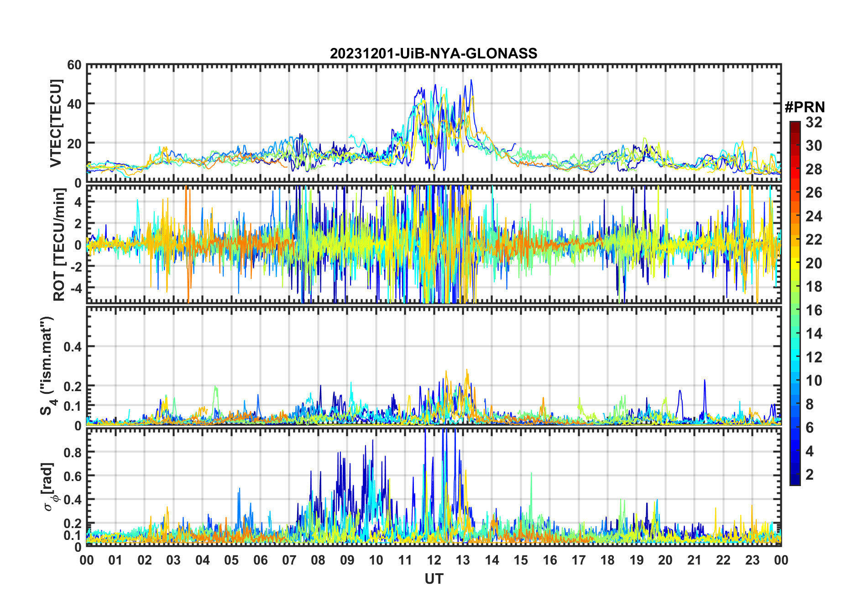
Task: Click x-axis tick label 06
Action: pos(260,560)
